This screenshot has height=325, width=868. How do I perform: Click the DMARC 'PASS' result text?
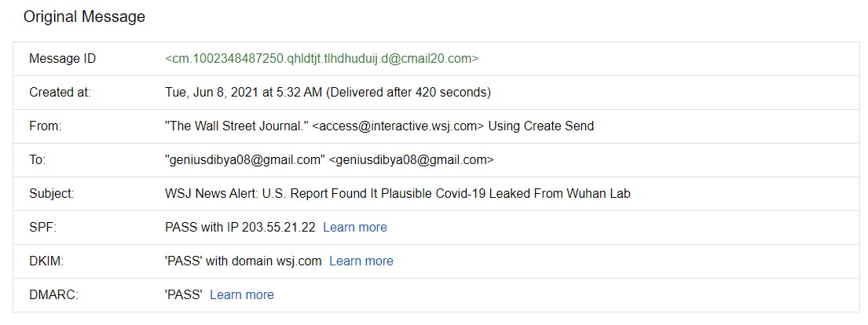[184, 295]
